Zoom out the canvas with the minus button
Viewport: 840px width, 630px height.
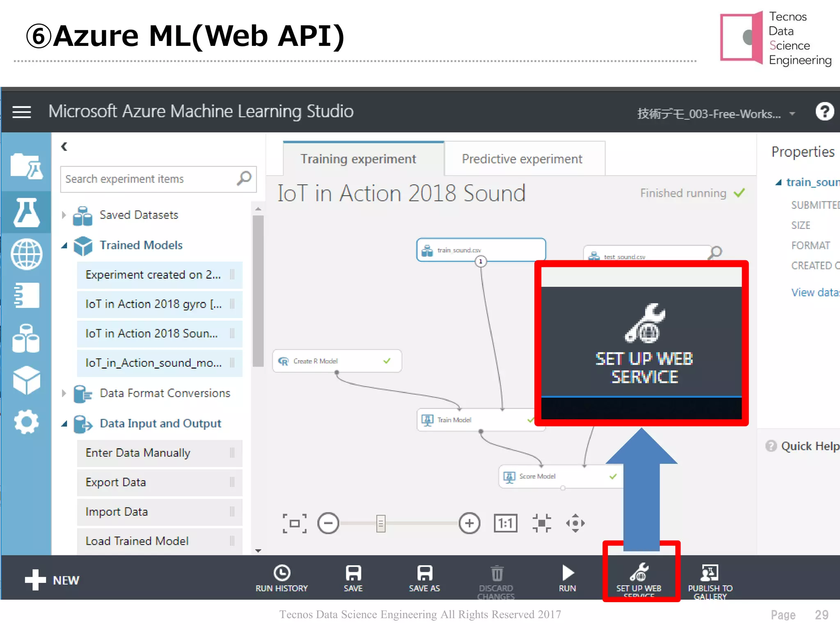tap(328, 523)
